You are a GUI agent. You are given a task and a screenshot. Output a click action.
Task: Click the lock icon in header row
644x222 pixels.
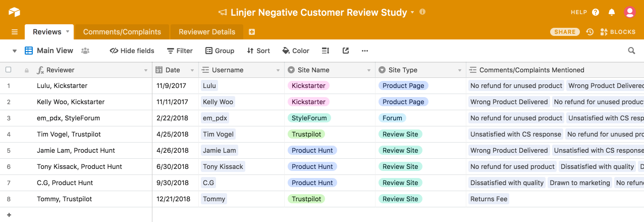[x=27, y=70]
